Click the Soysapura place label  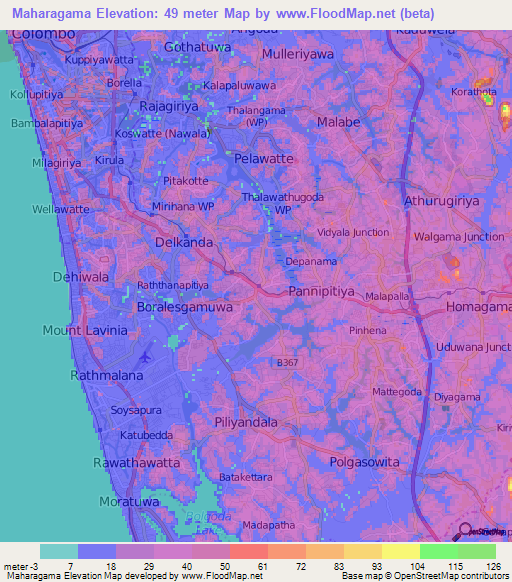pos(136,411)
